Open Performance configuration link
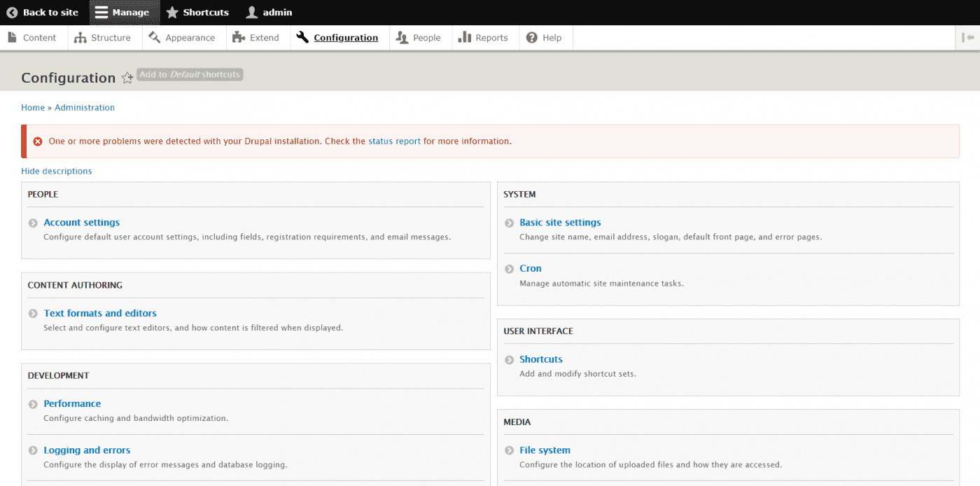The image size is (980, 486). tap(72, 404)
